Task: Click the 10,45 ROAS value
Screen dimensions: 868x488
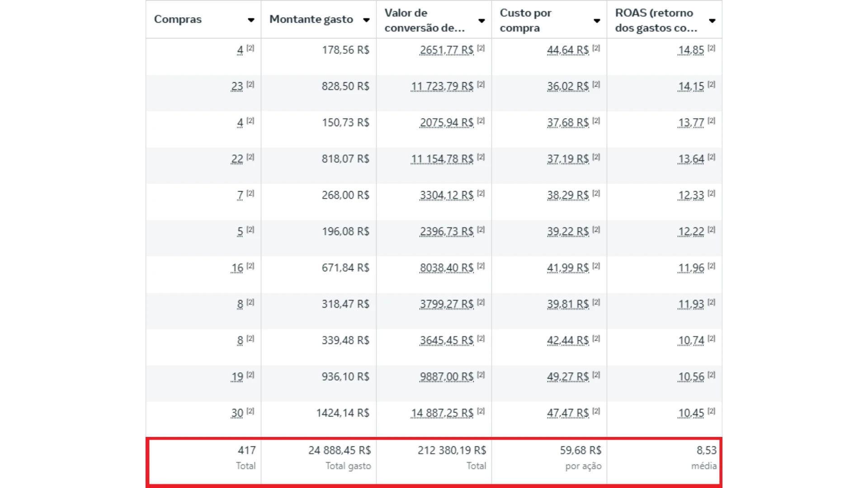Action: tap(691, 413)
